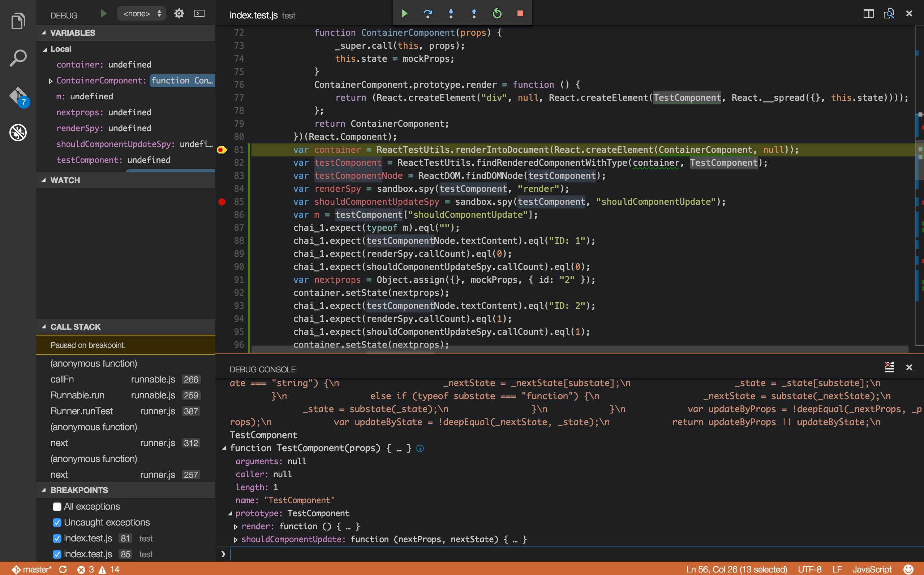This screenshot has width=924, height=575.
Task: Toggle Uncaught exceptions breakpoint on
Action: click(56, 523)
